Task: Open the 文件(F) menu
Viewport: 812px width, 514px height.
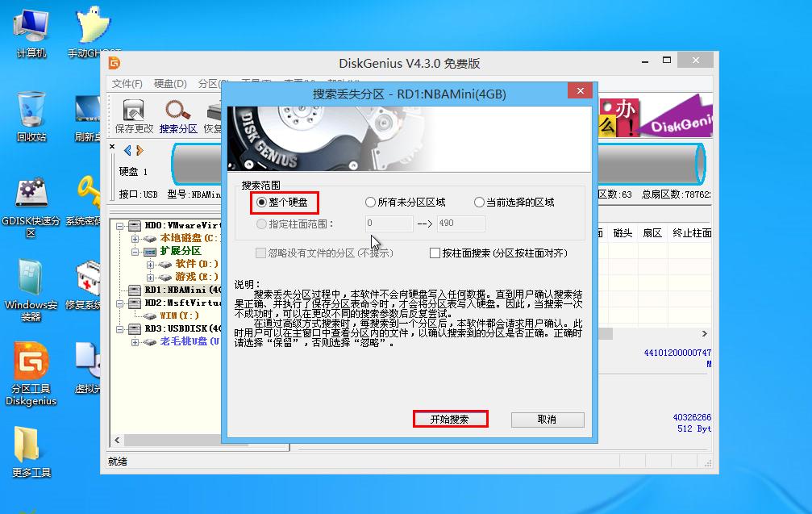Action: [126, 84]
